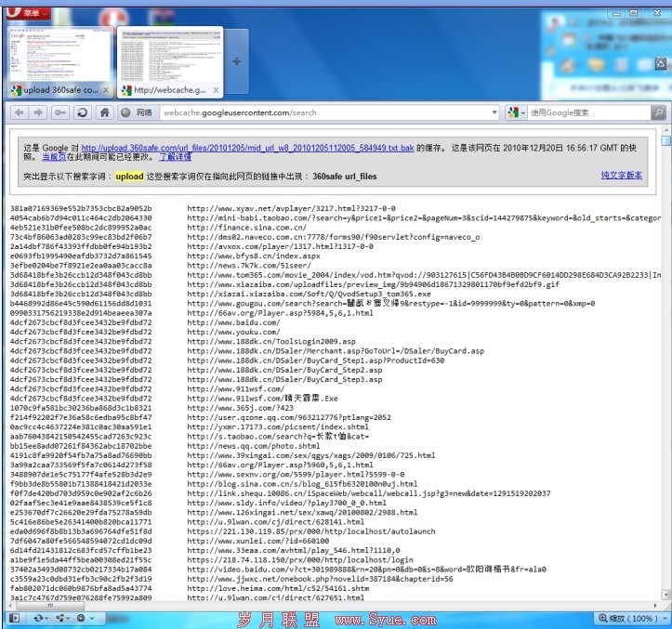Viewport: 672px width, 629px height.
Task: Switch to the 'http://webcache.g...' tab
Action: 170,61
